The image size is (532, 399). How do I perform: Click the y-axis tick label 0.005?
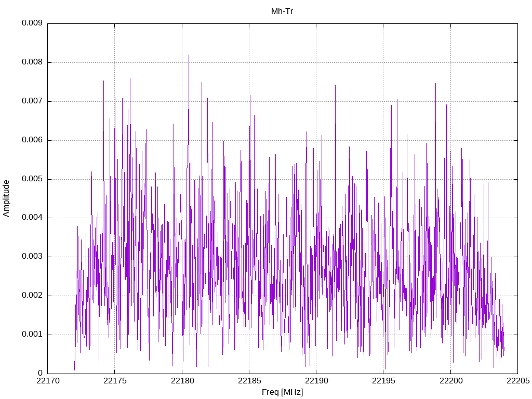tap(32, 179)
